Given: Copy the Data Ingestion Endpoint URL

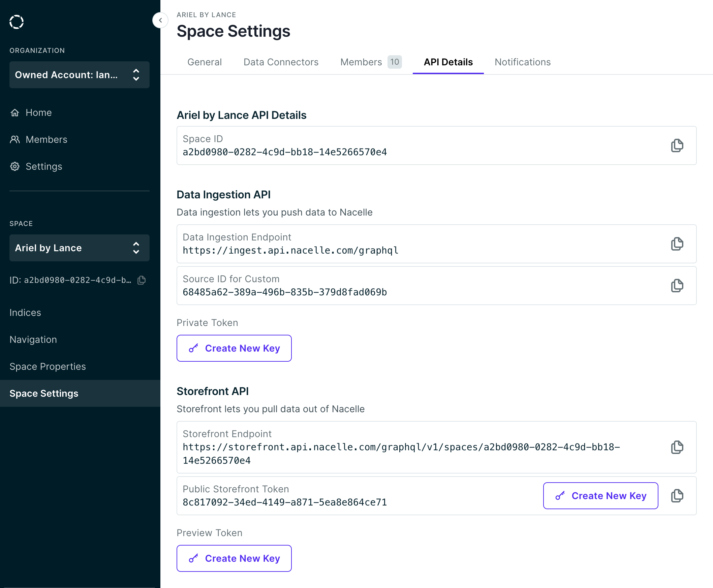Looking at the screenshot, I should tap(677, 244).
